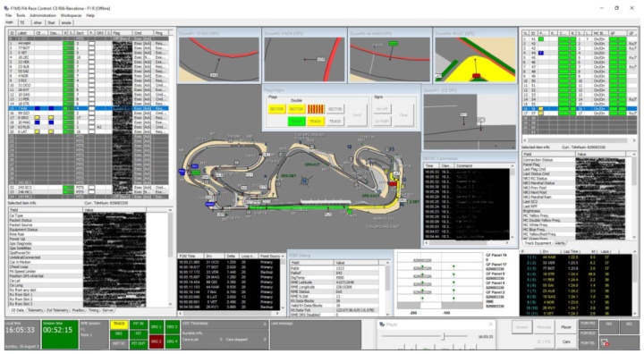Viewport: 644px width, 354px height.
Task: Switch to the Start workspace tab
Action: [x=51, y=22]
